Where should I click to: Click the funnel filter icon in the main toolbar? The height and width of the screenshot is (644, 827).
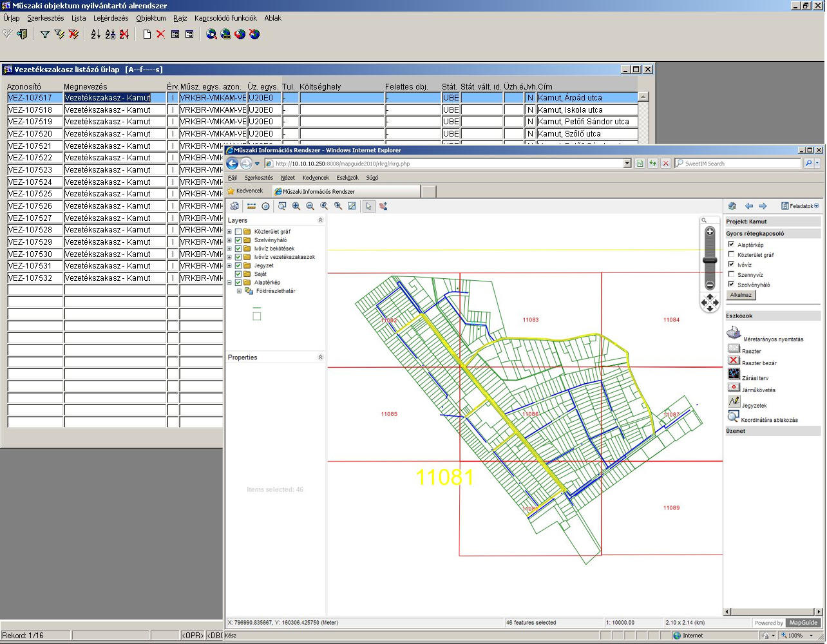pos(45,34)
